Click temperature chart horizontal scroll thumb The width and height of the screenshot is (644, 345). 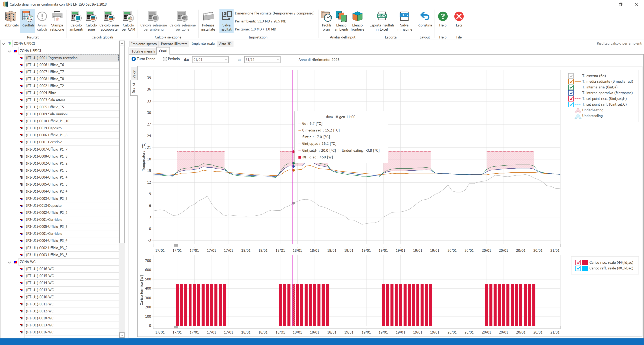point(176,245)
